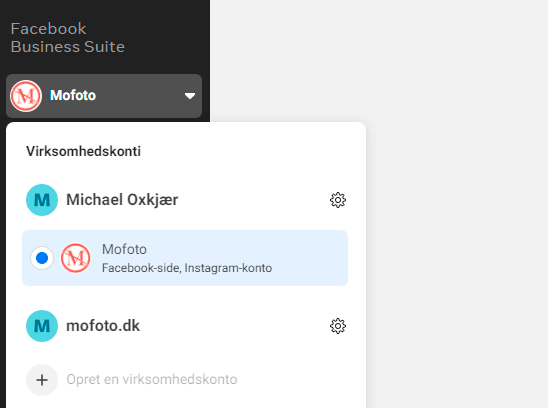Collapse the Mofoto account dropdown arrow
This screenshot has width=548, height=408.
point(190,96)
